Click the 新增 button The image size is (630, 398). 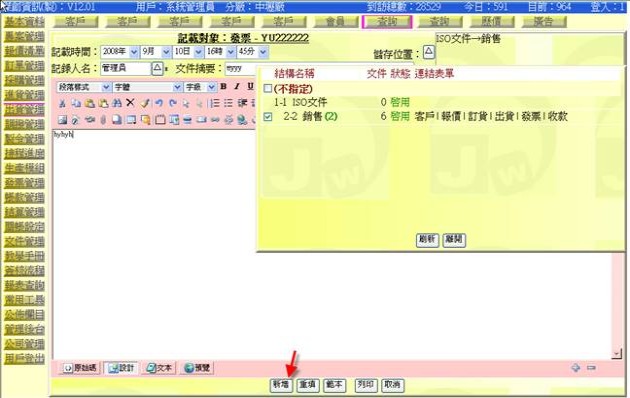pos(282,385)
